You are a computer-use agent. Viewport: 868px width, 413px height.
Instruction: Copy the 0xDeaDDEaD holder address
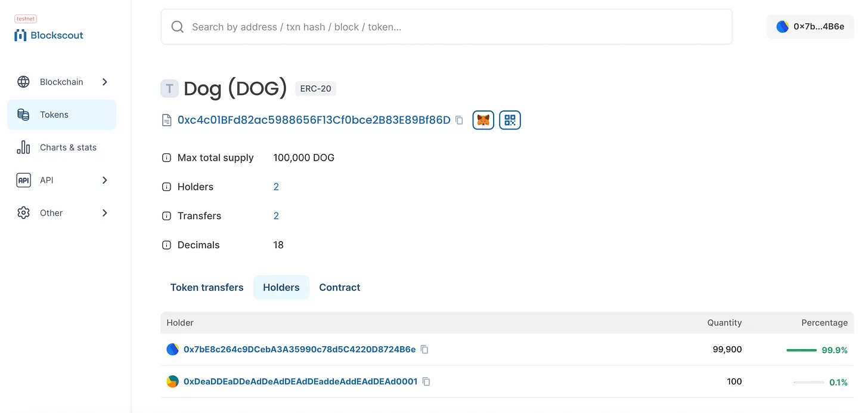426,381
